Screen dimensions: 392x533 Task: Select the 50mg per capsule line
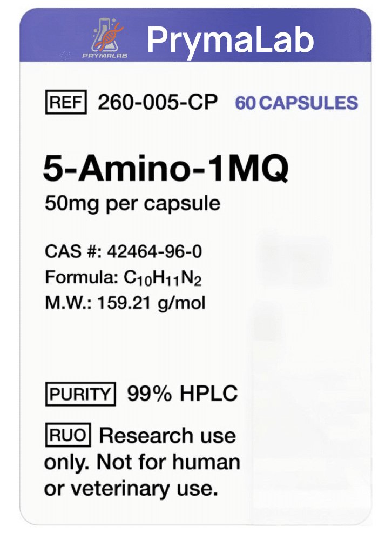click(132, 204)
